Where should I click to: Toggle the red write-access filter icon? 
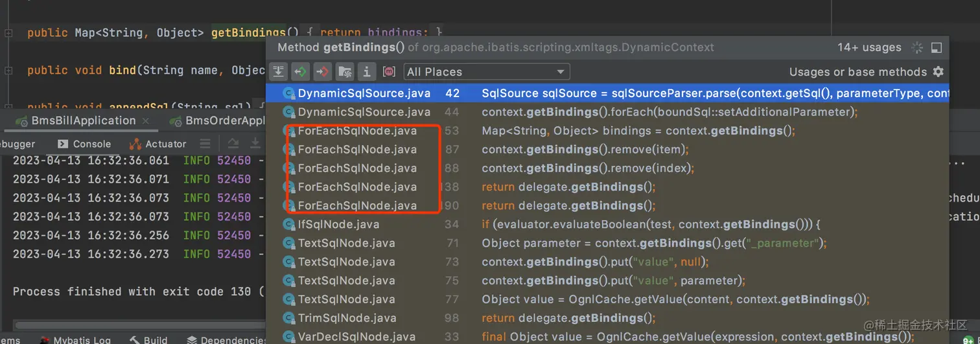pyautogui.click(x=322, y=71)
